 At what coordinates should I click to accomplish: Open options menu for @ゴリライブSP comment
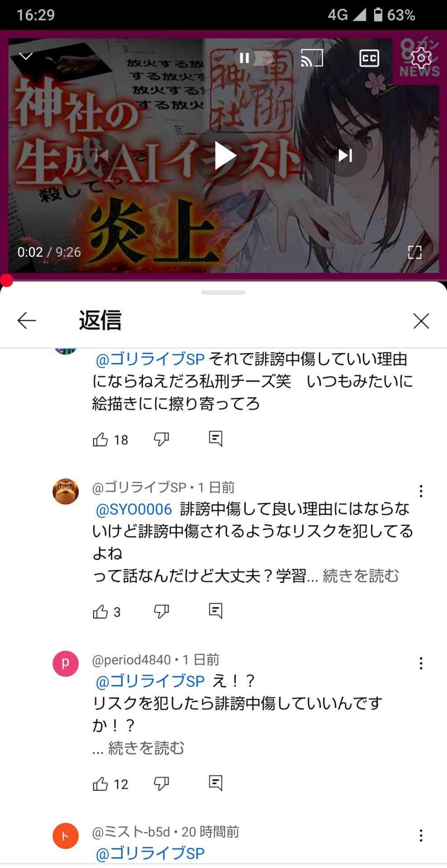[421, 491]
